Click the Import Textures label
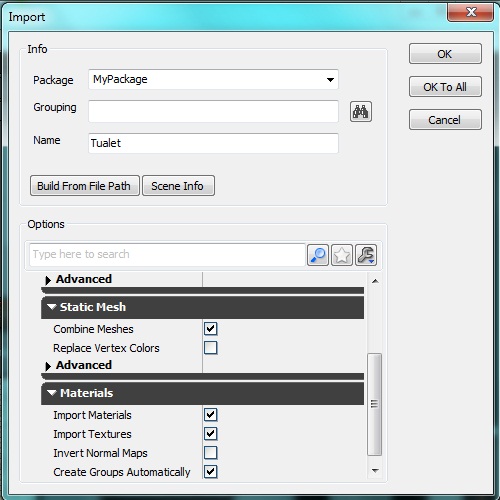The width and height of the screenshot is (500, 500). coord(92,434)
